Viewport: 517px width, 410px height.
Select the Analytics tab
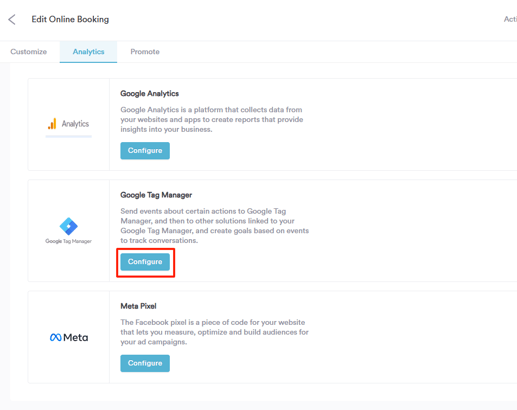pyautogui.click(x=88, y=52)
